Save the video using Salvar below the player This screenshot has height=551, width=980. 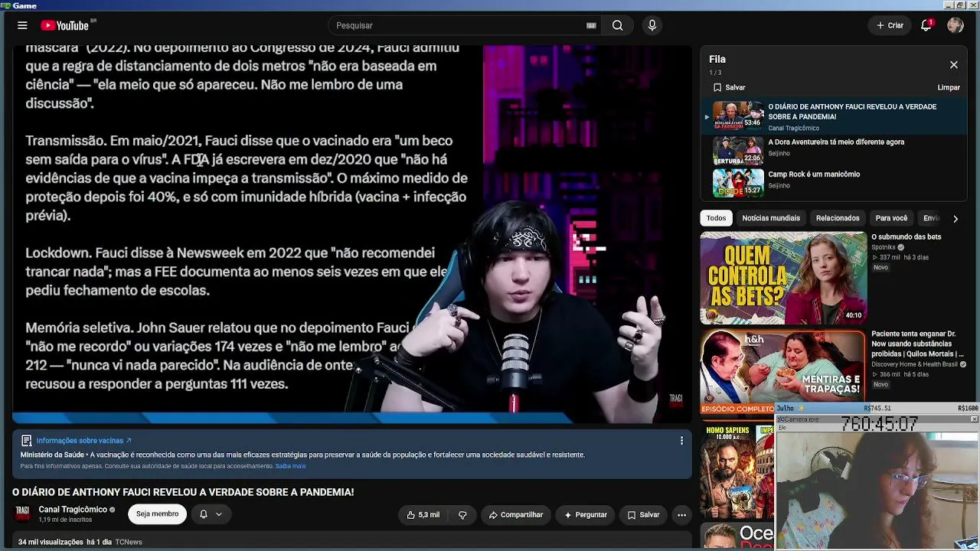pos(644,515)
